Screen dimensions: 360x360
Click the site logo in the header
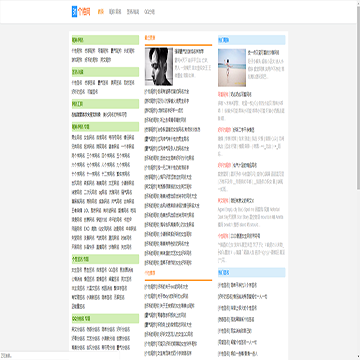[x=81, y=12]
